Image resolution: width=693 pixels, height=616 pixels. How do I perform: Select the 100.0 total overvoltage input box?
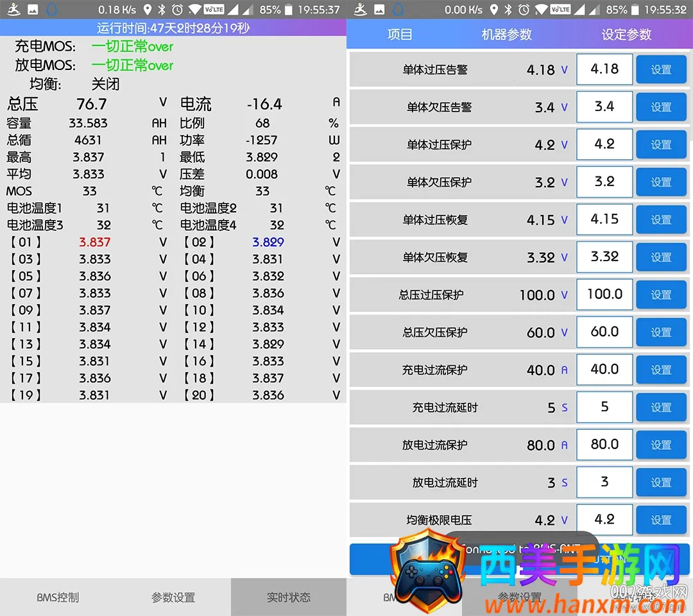(604, 295)
